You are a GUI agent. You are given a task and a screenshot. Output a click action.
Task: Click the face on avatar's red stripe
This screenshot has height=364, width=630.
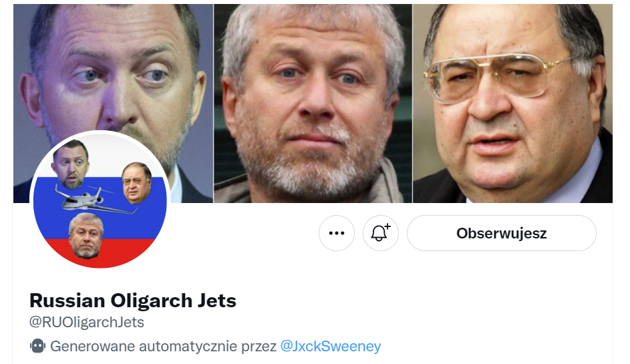(86, 236)
